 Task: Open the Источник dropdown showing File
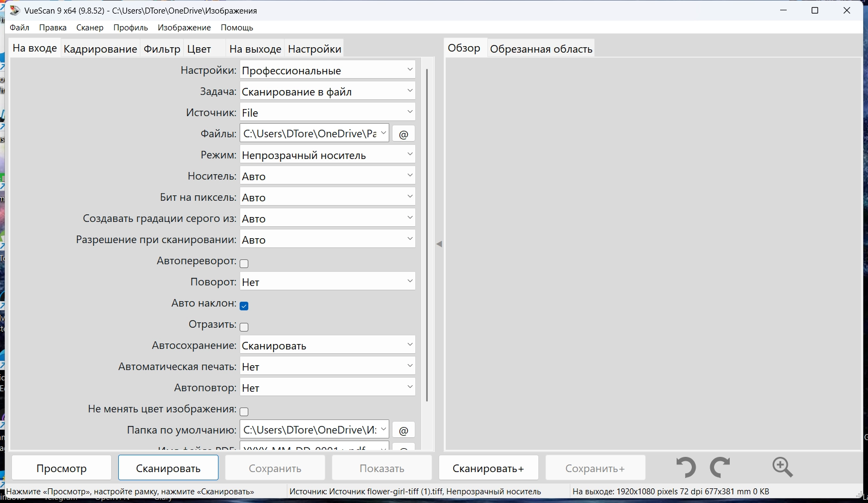[x=327, y=113]
